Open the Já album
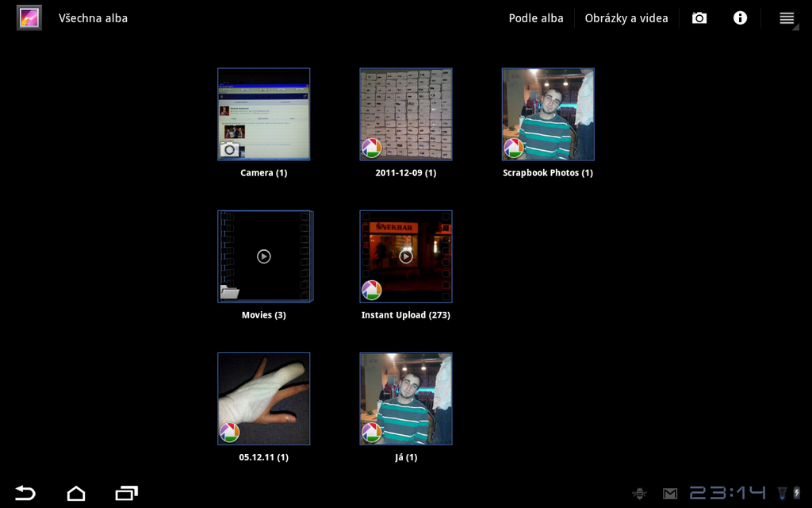The width and height of the screenshot is (812, 508). pyautogui.click(x=405, y=398)
